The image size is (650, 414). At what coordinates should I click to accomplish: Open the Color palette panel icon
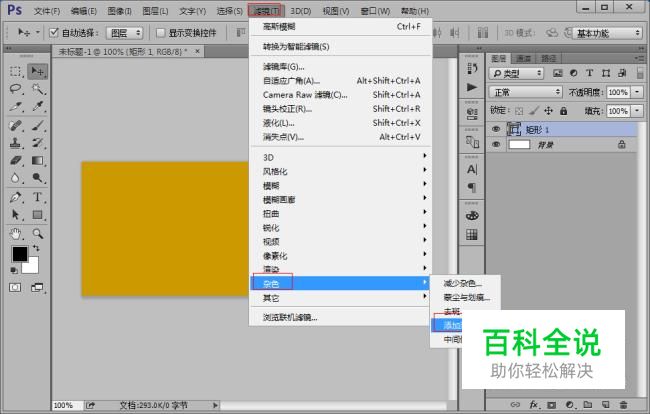472,215
